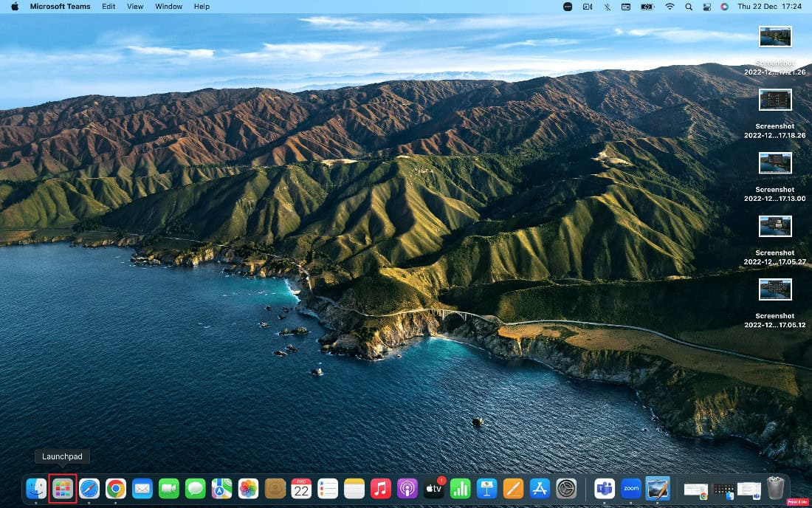Restore the minimized Teams window in Dock
Screen dimensions: 812x508
749,490
